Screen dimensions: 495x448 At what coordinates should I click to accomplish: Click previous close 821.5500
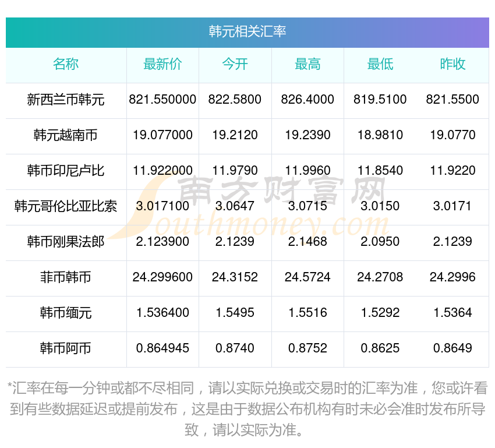click(452, 100)
